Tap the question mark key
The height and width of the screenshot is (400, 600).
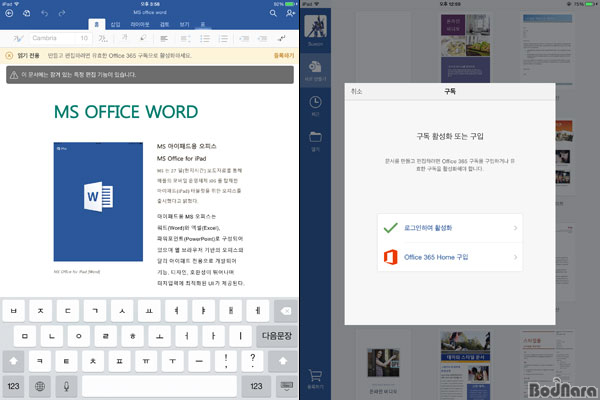pyautogui.click(x=253, y=361)
